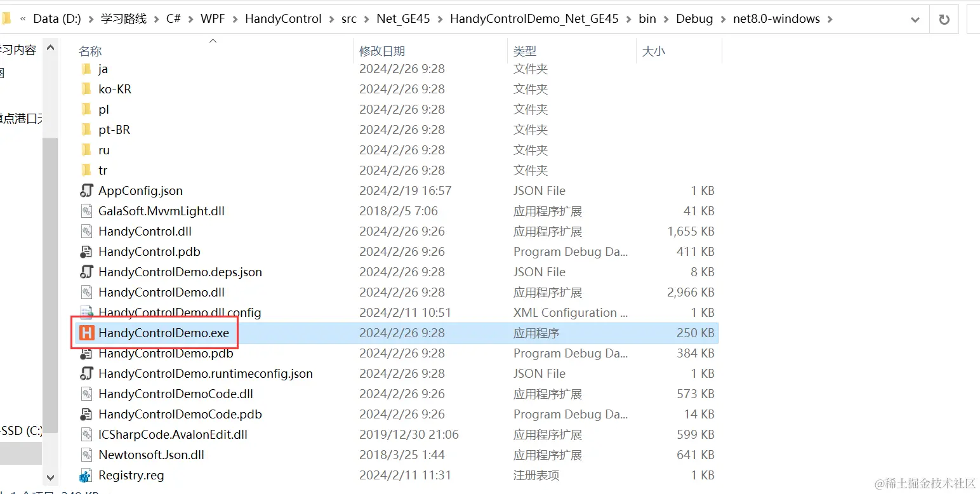Screen dimensions: 980x494
Task: Navigate to HandyControlDemo_Net_GE45 breadcrumb
Action: coord(534,19)
